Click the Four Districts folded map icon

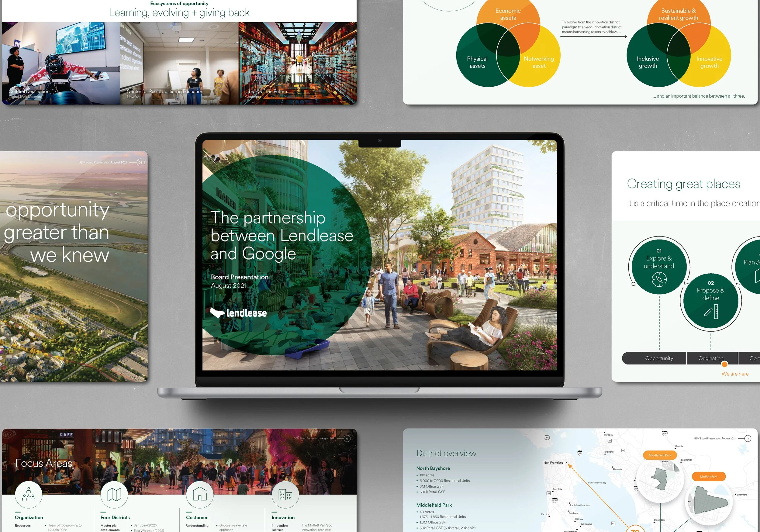[x=114, y=494]
